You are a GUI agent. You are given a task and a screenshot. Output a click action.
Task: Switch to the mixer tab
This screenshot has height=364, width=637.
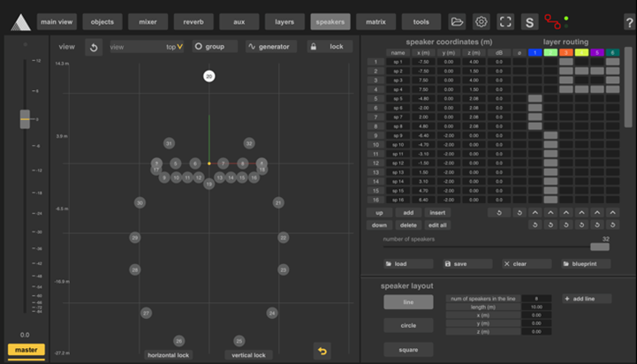[148, 21]
